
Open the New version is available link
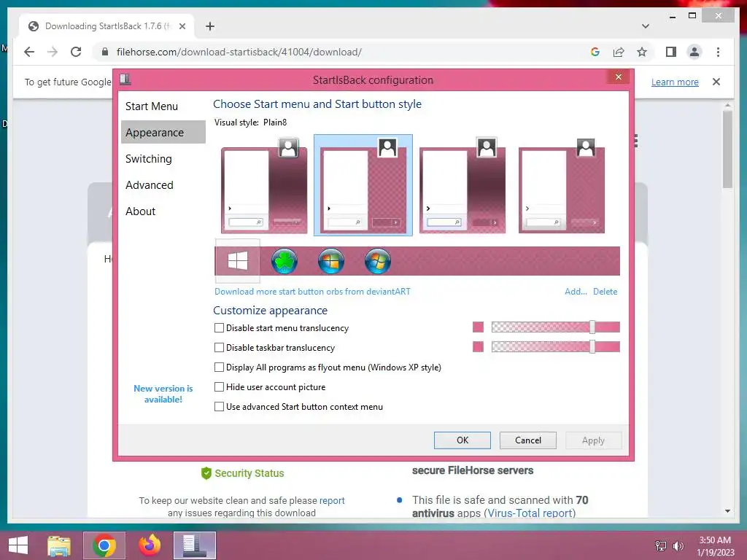pyautogui.click(x=163, y=394)
